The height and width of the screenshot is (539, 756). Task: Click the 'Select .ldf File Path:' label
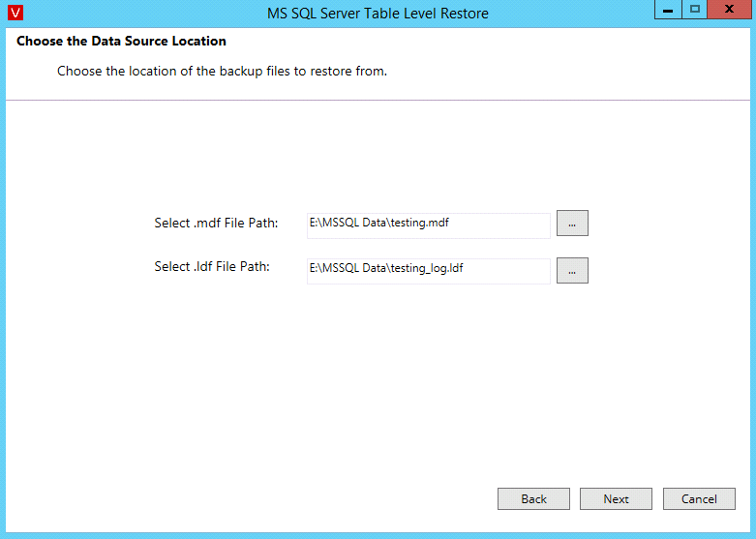[212, 267]
